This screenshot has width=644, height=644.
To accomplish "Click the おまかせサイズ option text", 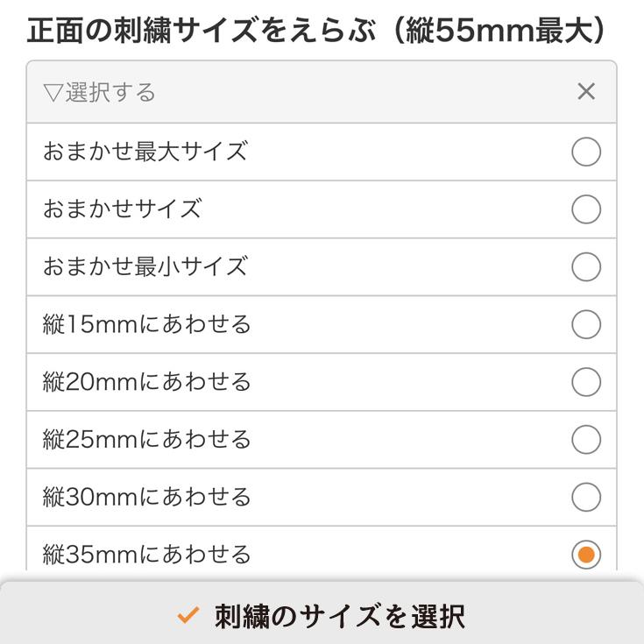I will click(122, 209).
